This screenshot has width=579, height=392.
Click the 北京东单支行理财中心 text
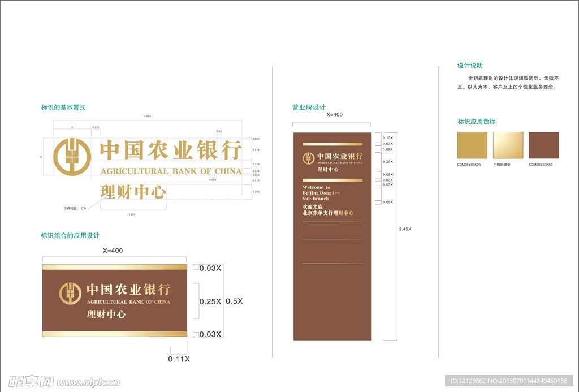328,213
